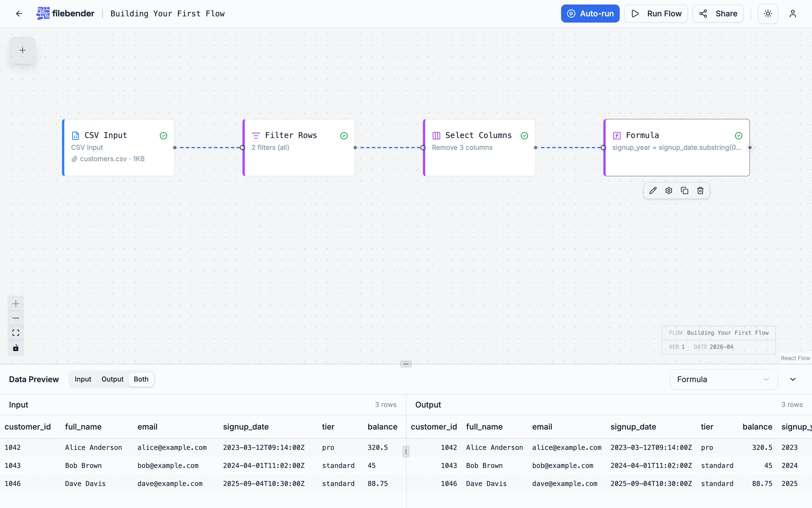Toggle canvas interactivity lock
This screenshot has height=508, width=812.
[x=16, y=348]
